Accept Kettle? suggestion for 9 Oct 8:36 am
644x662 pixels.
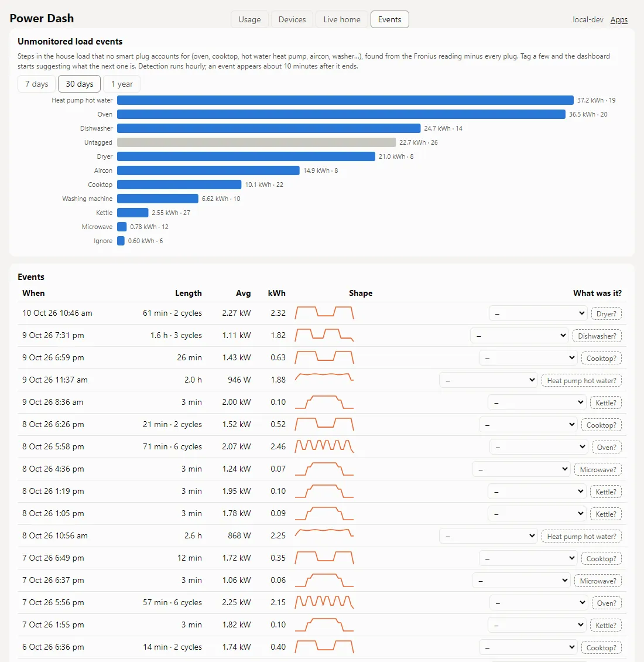[606, 403]
